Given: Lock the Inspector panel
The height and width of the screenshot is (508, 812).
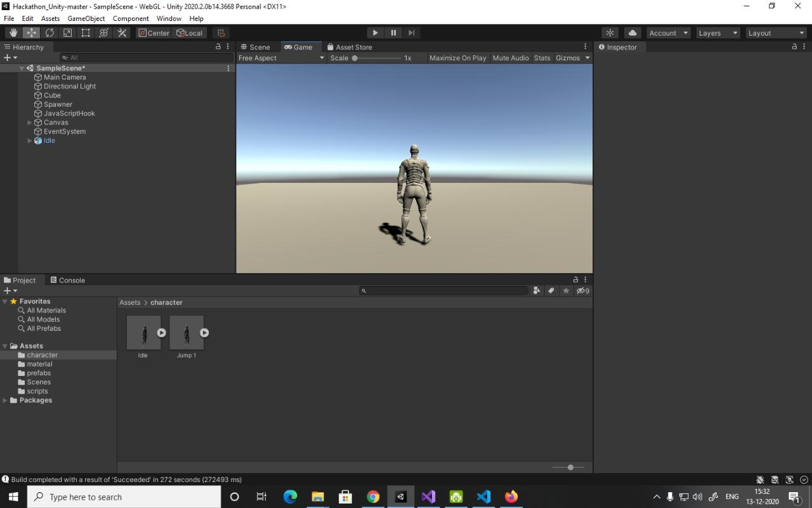Looking at the screenshot, I should 794,47.
